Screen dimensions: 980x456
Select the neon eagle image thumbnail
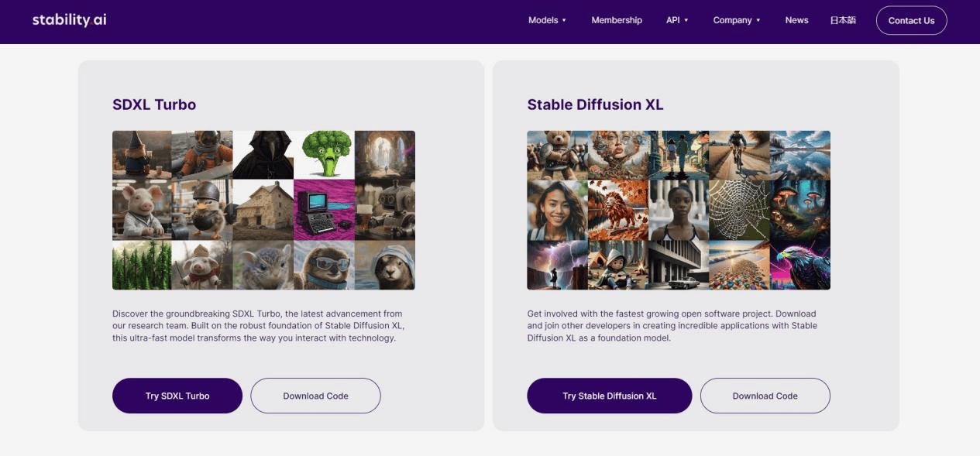[x=799, y=265]
